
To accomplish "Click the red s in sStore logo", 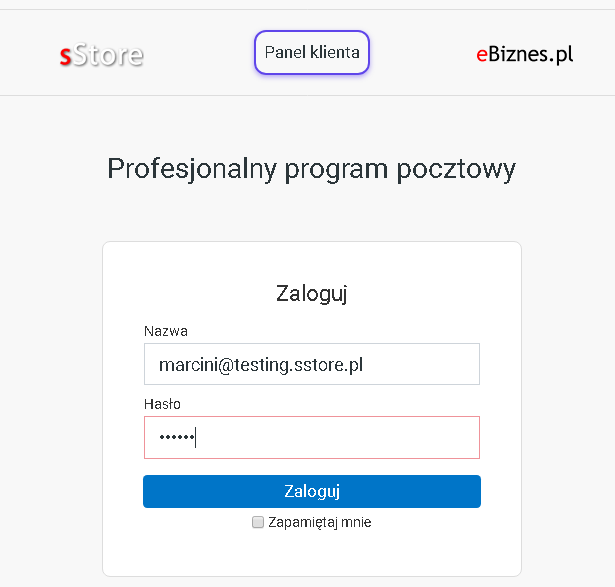I will [66, 56].
